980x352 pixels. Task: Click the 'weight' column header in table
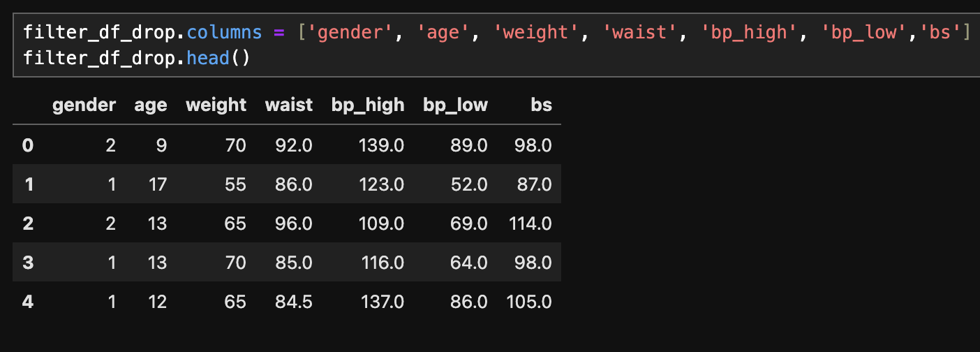pyautogui.click(x=216, y=105)
